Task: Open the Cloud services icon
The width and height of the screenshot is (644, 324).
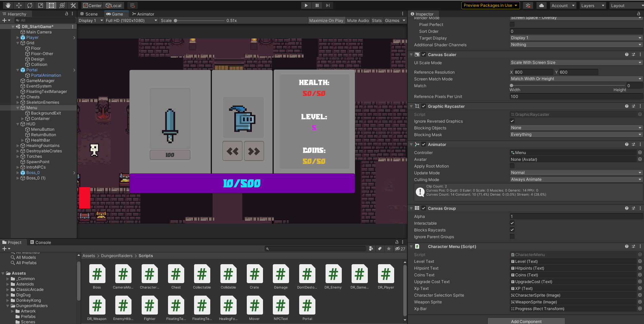Action: [542, 5]
